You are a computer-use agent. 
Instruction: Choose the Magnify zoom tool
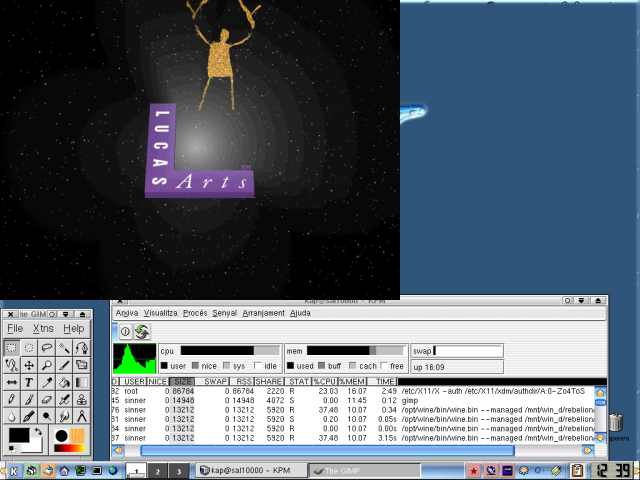tap(47, 365)
